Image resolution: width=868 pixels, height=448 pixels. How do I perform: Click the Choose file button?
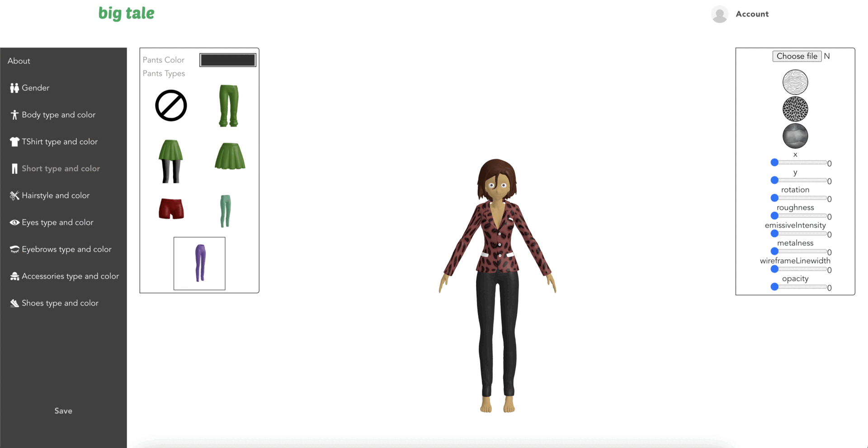(797, 56)
